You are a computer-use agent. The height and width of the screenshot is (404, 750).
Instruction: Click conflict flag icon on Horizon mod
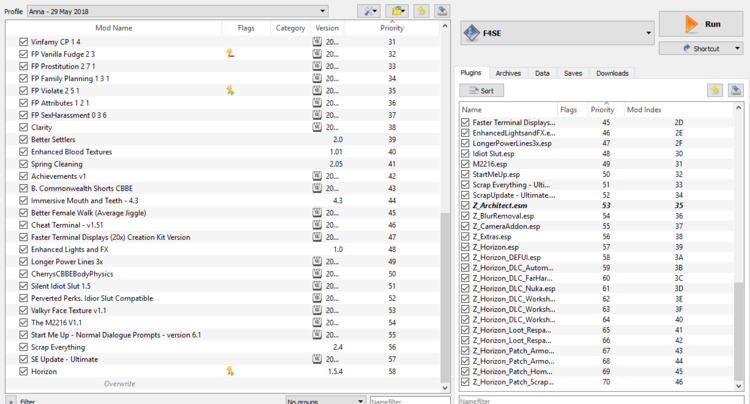pyautogui.click(x=230, y=371)
